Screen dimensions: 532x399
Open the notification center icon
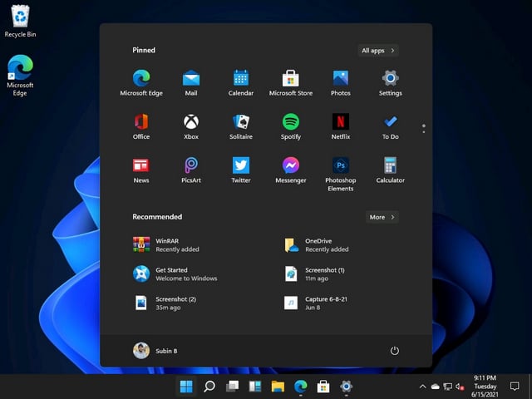[515, 386]
